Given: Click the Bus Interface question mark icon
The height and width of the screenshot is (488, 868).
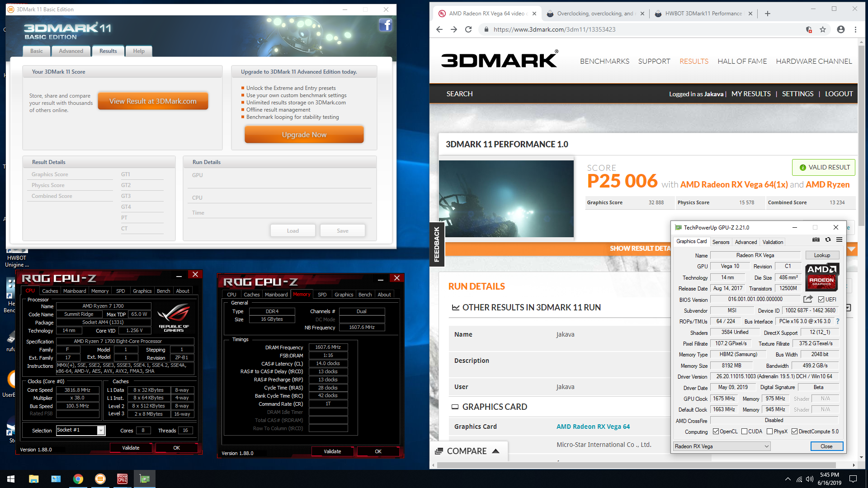Looking at the screenshot, I should coord(838,321).
